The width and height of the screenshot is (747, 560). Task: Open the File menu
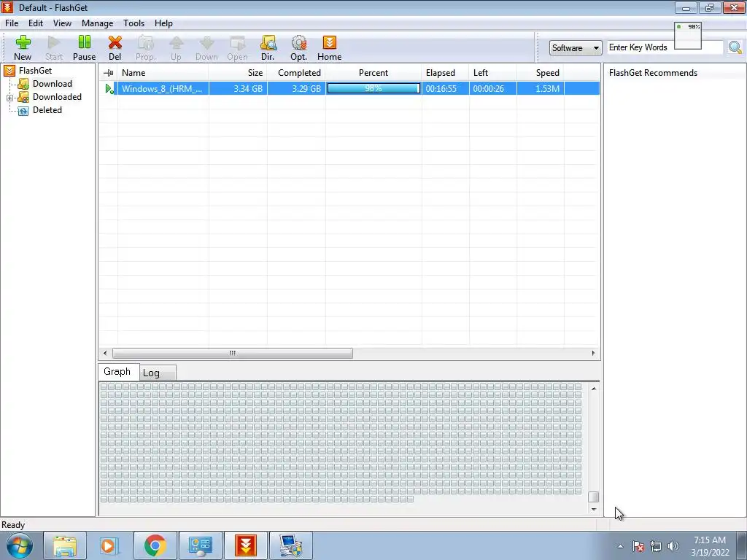[x=12, y=23]
